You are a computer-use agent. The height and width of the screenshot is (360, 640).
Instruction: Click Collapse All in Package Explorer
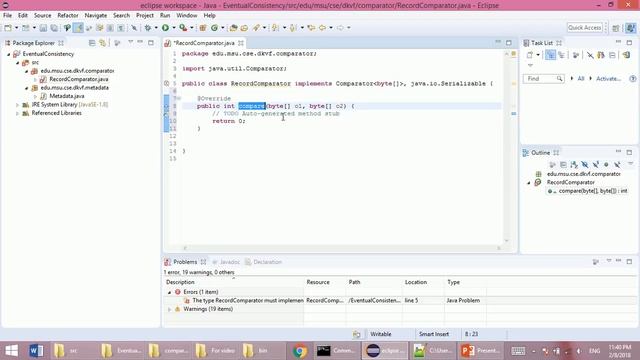(92, 43)
